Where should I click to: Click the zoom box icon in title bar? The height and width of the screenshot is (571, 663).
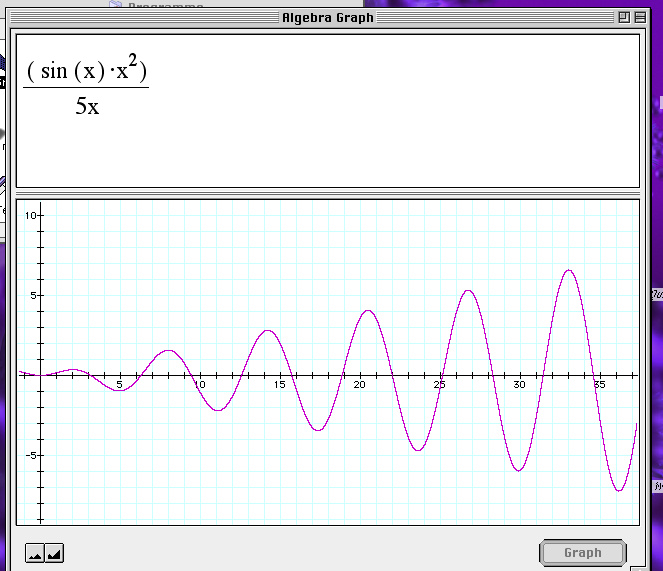point(624,17)
